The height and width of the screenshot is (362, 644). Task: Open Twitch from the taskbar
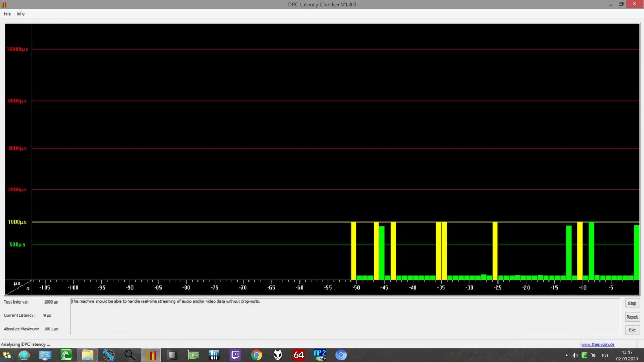coord(236,355)
